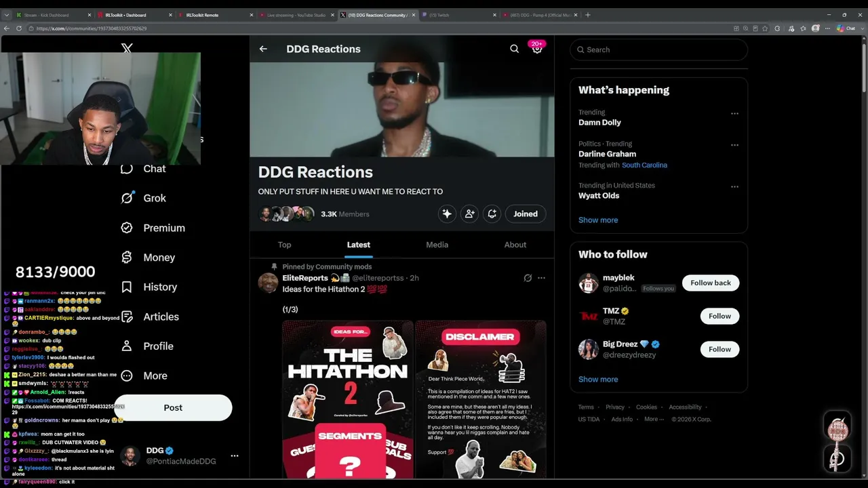The height and width of the screenshot is (488, 868).
Task: Search within the DDG Reactions community
Action: (x=514, y=49)
